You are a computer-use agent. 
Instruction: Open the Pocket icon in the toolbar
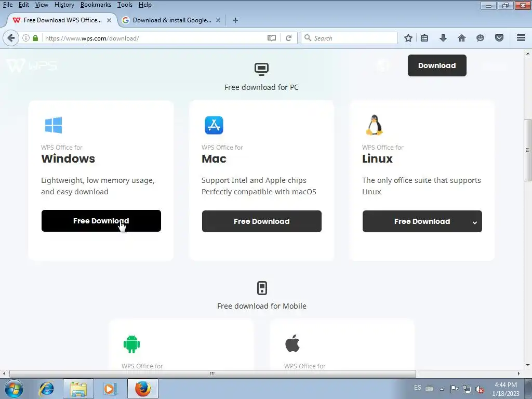pos(499,38)
